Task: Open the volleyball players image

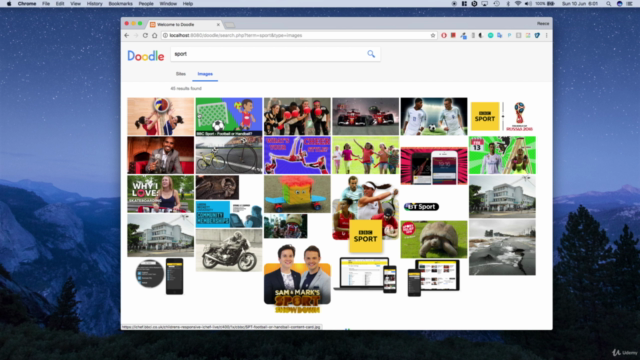Action: click(160, 116)
